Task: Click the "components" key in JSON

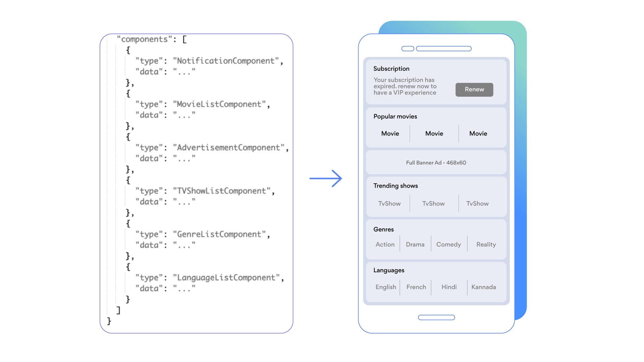Action: [144, 40]
